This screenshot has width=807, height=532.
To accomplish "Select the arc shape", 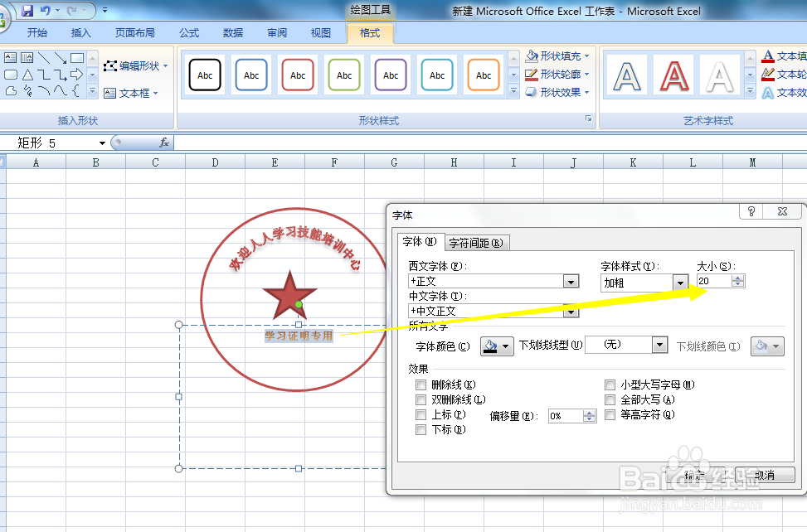I will tap(44, 91).
